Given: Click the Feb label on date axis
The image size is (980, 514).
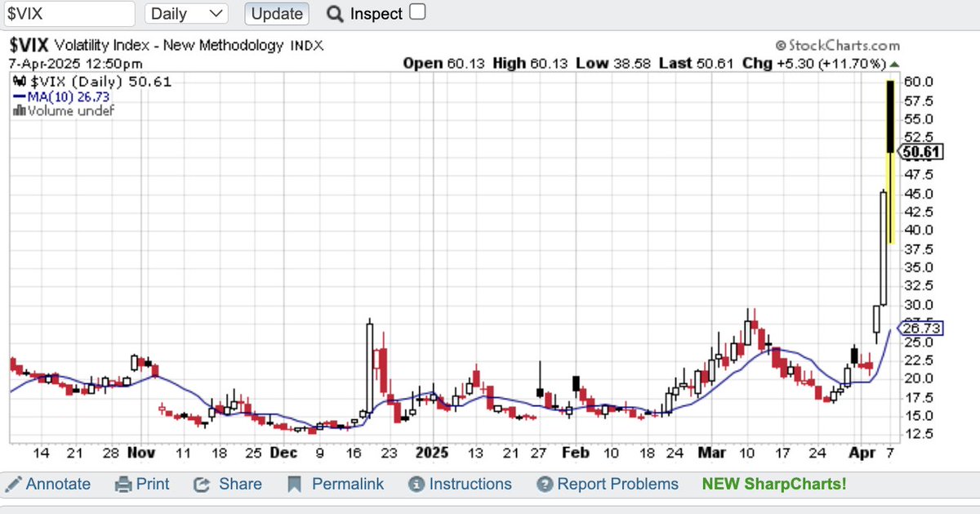Looking at the screenshot, I should [576, 451].
